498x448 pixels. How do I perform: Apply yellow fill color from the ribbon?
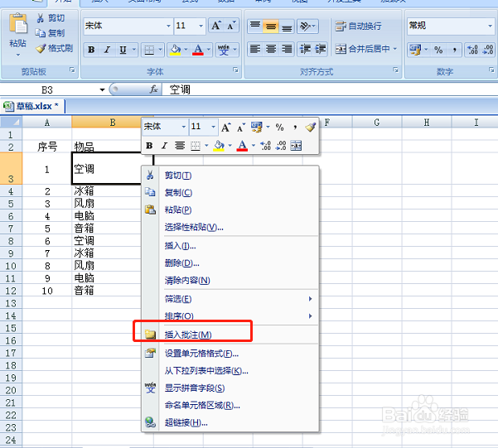tap(175, 50)
